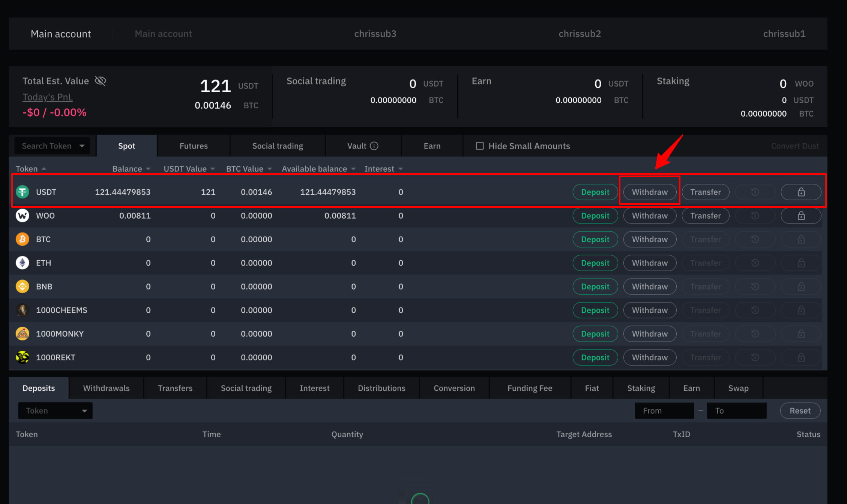Open the Funding Fee history tab
This screenshot has height=504, width=847.
530,388
